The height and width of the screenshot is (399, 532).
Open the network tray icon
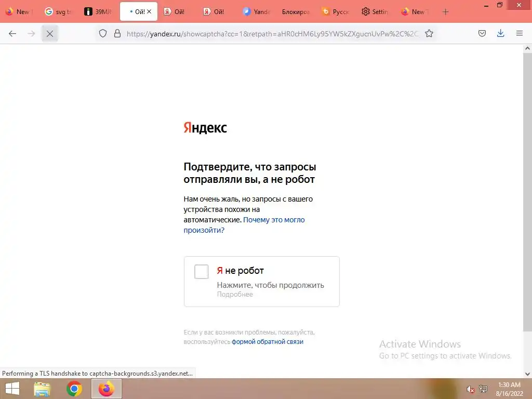pyautogui.click(x=483, y=389)
